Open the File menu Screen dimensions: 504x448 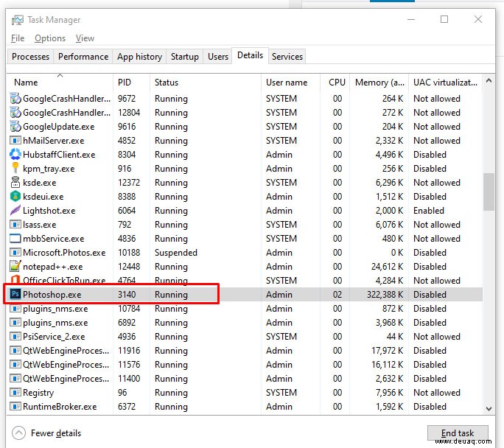(x=18, y=38)
